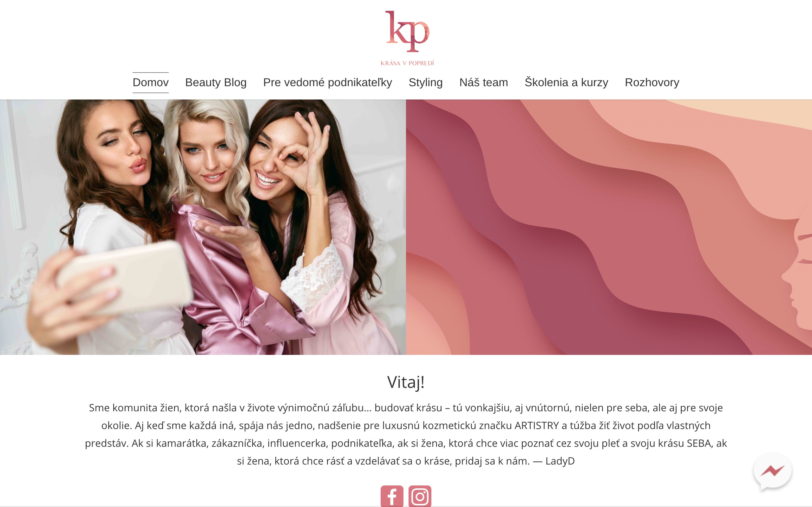
Task: Click the welcome paragraph mentioning ARTISTRY
Action: point(406,434)
